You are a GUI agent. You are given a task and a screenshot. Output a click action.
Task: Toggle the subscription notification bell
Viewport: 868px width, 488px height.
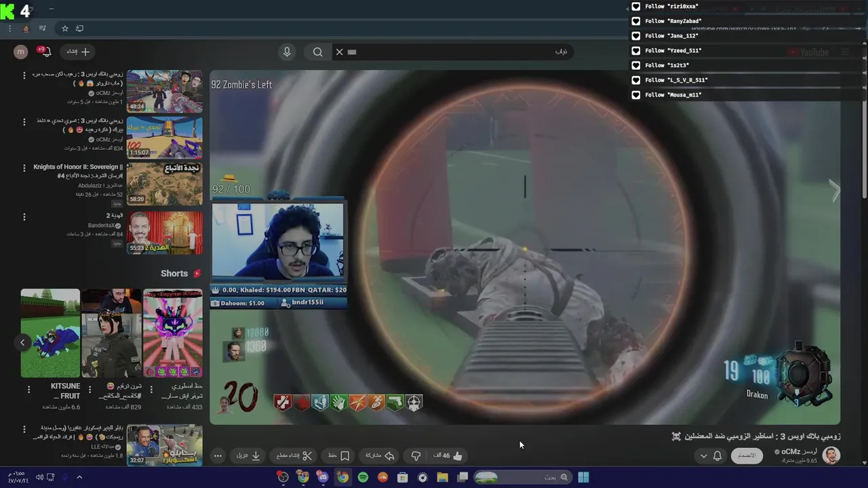717,456
